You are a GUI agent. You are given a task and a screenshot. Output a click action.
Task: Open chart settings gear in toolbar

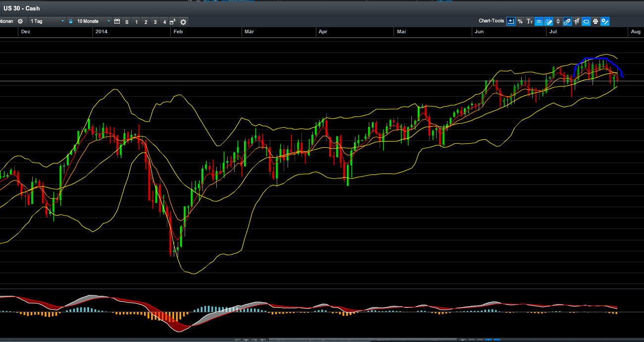pyautogui.click(x=183, y=22)
